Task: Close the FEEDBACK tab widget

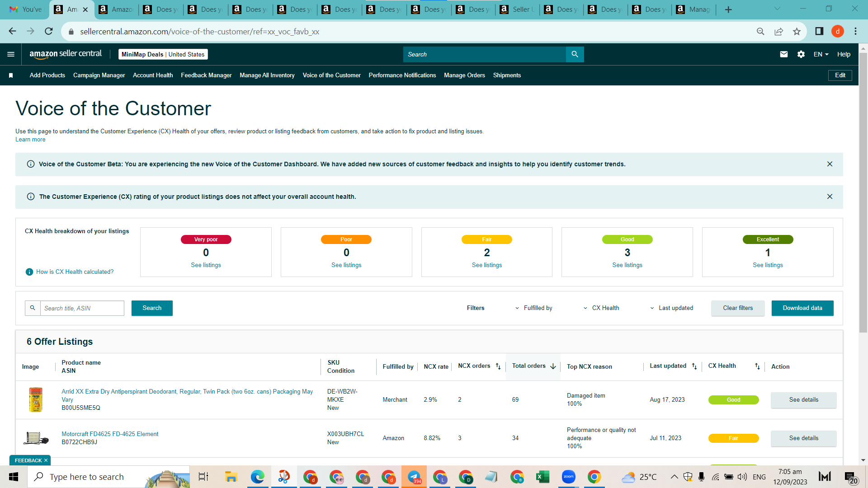Action: tap(46, 460)
